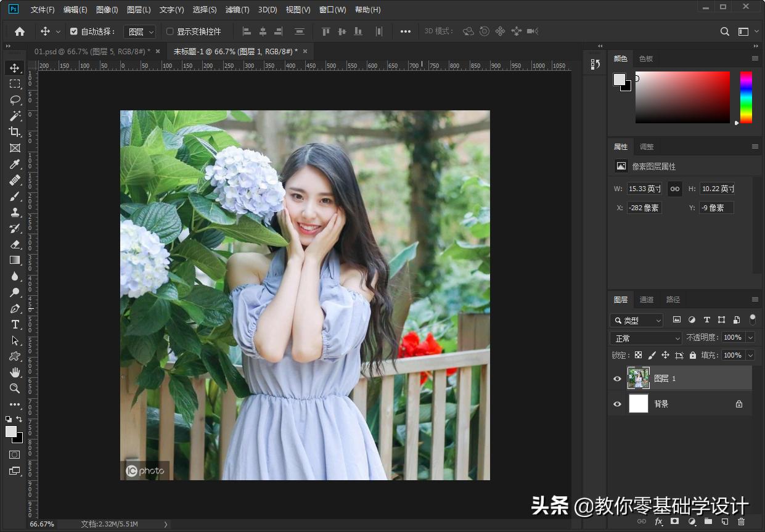This screenshot has width=765, height=532.
Task: Click the rainbow hue slider strip
Action: click(746, 97)
